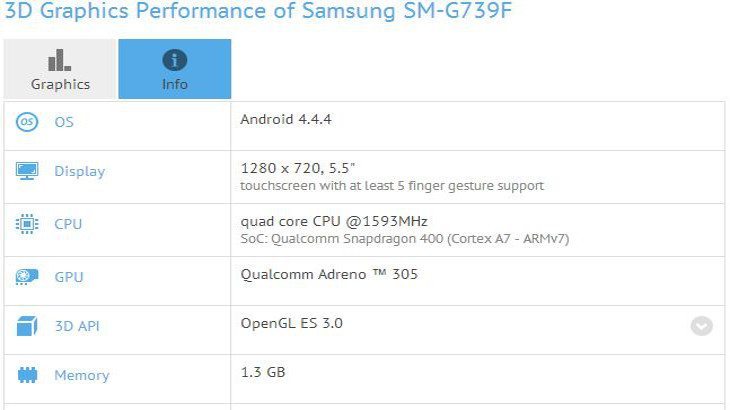Click the CPU row label
The image size is (730, 410).
(68, 224)
